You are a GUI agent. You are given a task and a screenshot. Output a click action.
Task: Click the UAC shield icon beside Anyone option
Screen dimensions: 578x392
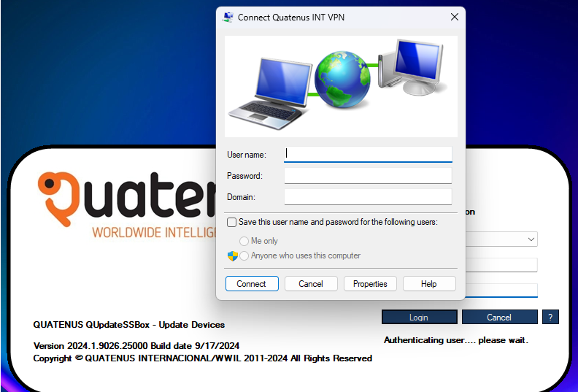tap(232, 256)
